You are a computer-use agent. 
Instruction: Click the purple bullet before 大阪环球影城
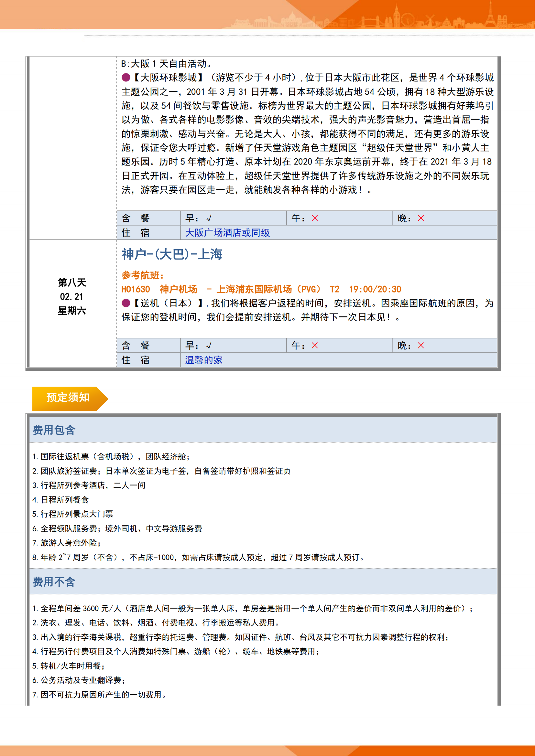[126, 78]
